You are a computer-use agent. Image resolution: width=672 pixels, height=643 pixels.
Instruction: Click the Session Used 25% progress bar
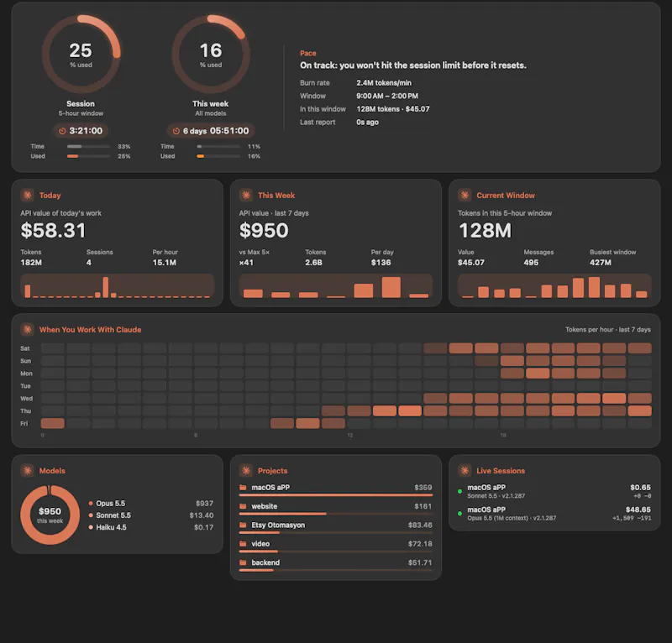89,156
